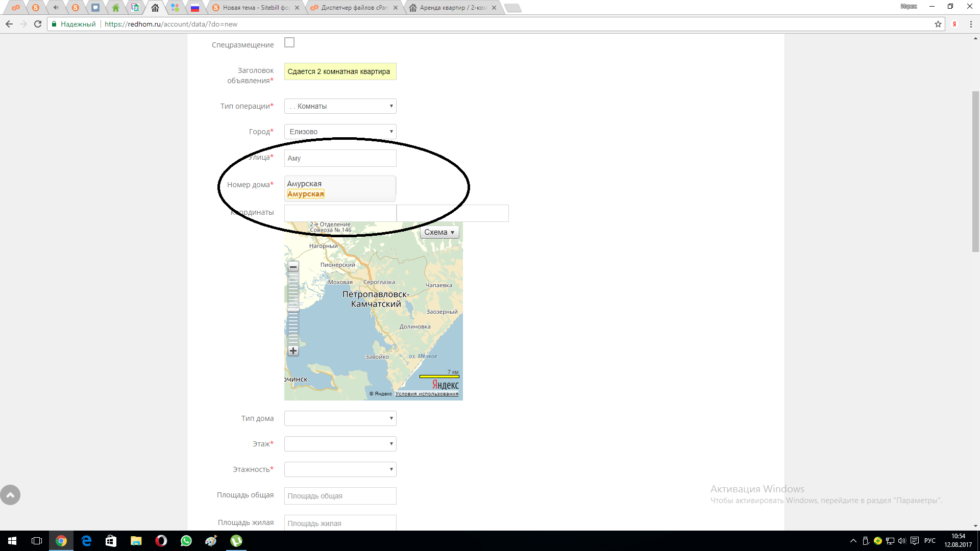This screenshot has height=551, width=980.
Task: Open the Тип операции dropdown
Action: (x=340, y=106)
